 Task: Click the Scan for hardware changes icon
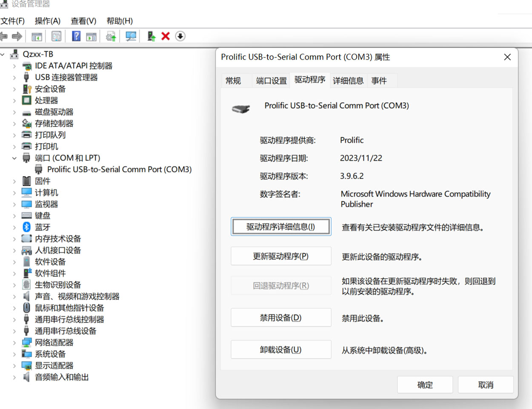[130, 36]
